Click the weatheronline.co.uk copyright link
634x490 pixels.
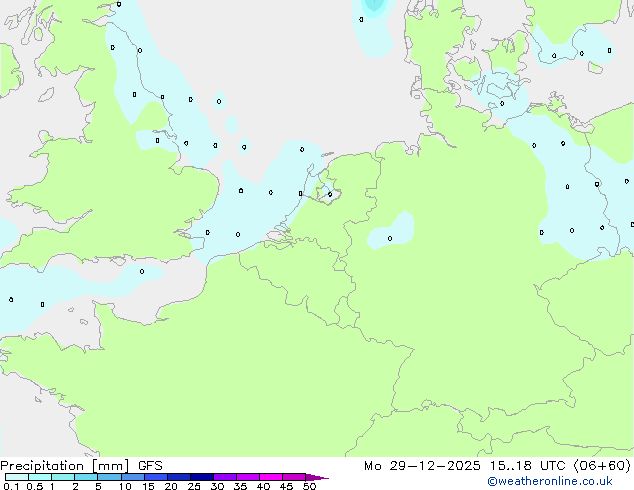click(x=549, y=481)
